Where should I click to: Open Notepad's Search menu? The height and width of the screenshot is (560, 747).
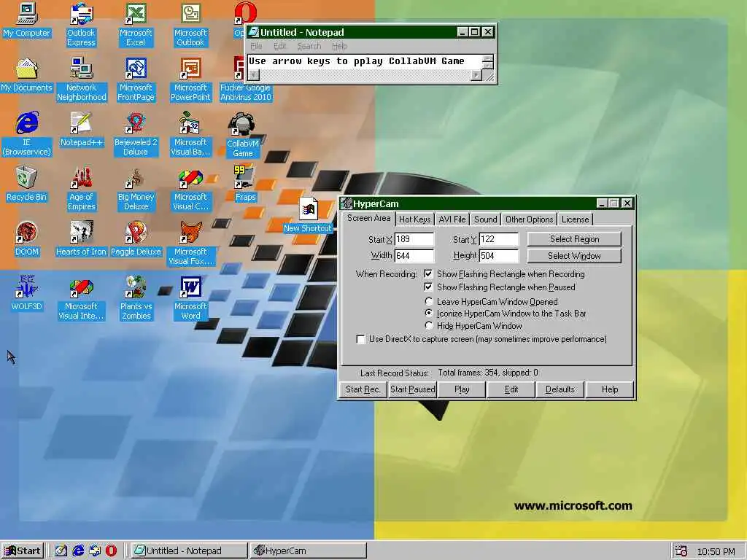(x=309, y=46)
